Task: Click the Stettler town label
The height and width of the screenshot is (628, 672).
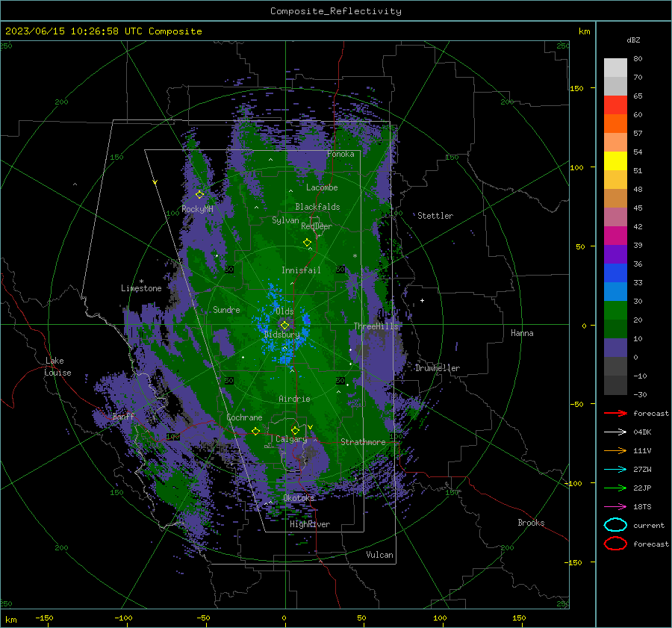Action: tap(435, 216)
